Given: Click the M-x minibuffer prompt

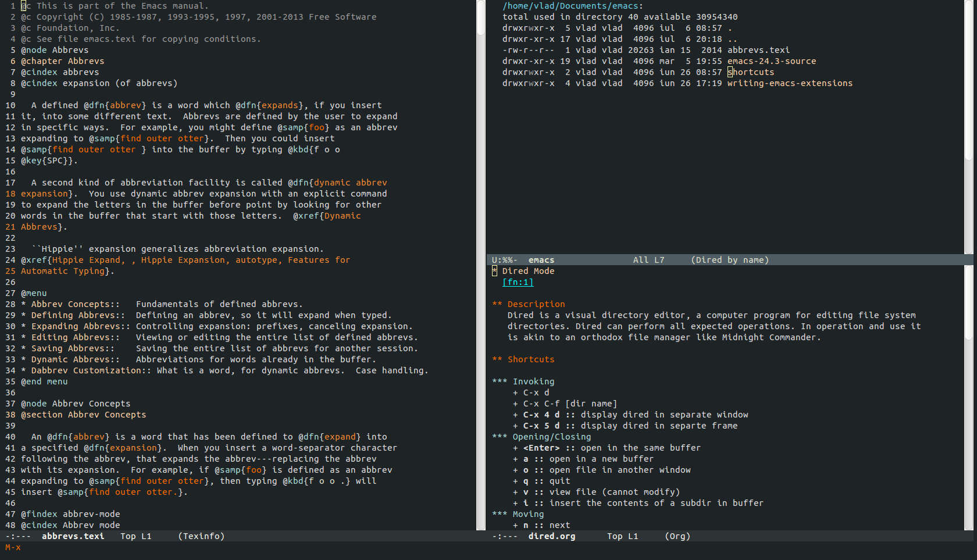Looking at the screenshot, I should click(13, 547).
